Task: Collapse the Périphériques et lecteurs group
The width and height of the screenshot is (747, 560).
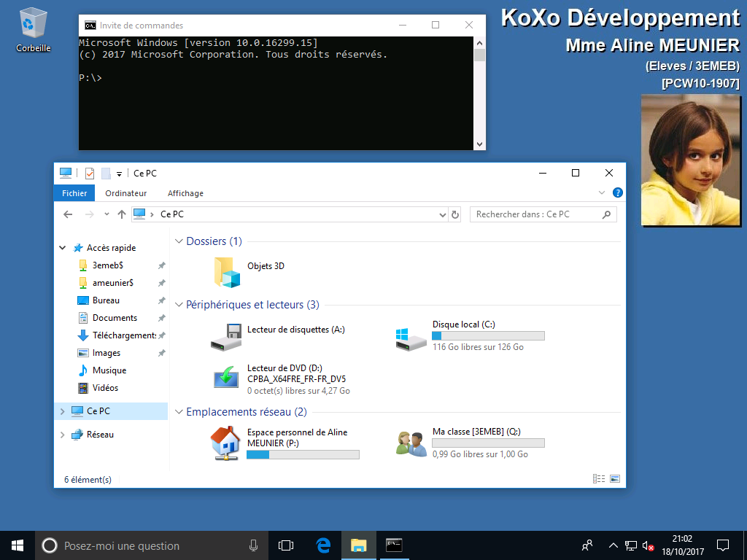Action: point(179,305)
